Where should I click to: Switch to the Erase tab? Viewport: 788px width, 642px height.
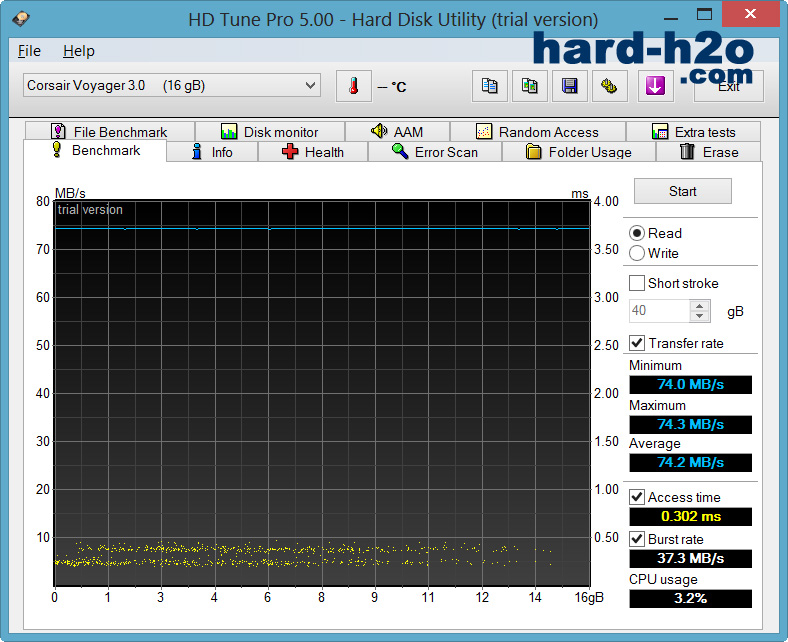(x=709, y=152)
